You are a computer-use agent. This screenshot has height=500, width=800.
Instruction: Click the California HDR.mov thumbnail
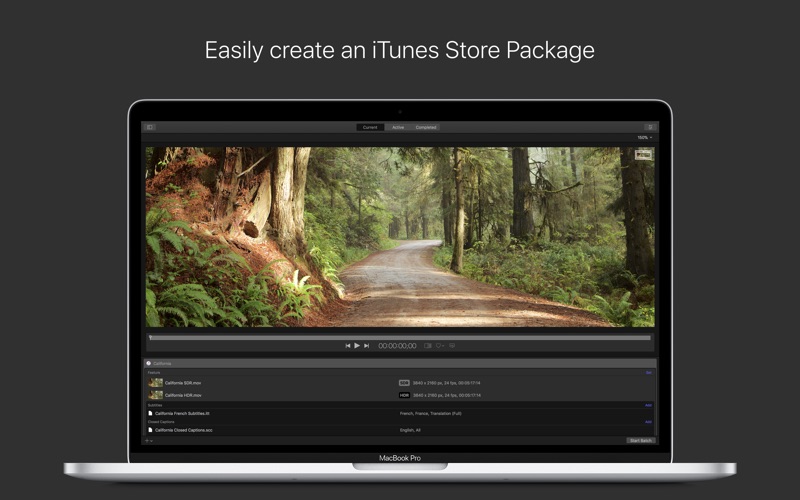tap(156, 395)
